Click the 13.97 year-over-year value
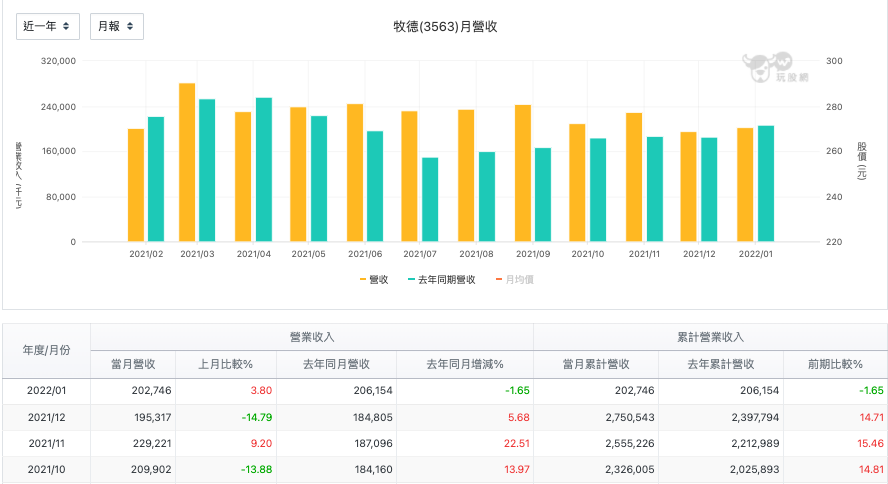 517,469
